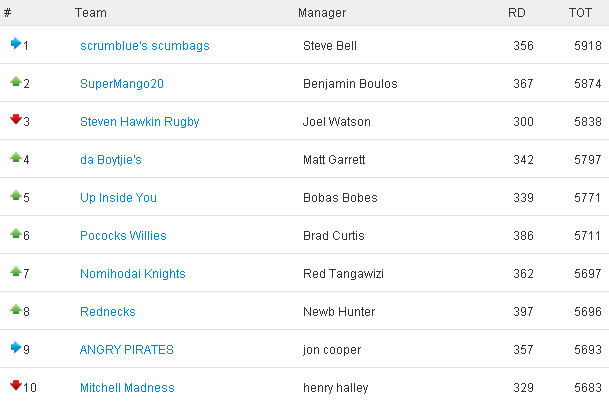Open the Up Inside You team link
609x403 pixels.
point(118,198)
